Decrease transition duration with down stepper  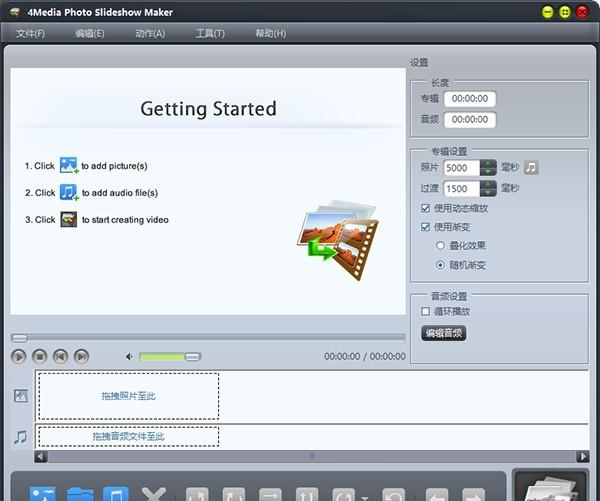(x=488, y=193)
